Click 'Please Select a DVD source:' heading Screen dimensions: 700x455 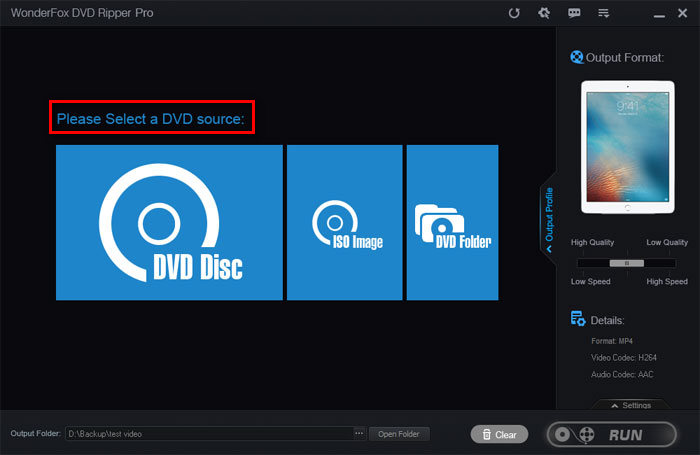click(151, 119)
